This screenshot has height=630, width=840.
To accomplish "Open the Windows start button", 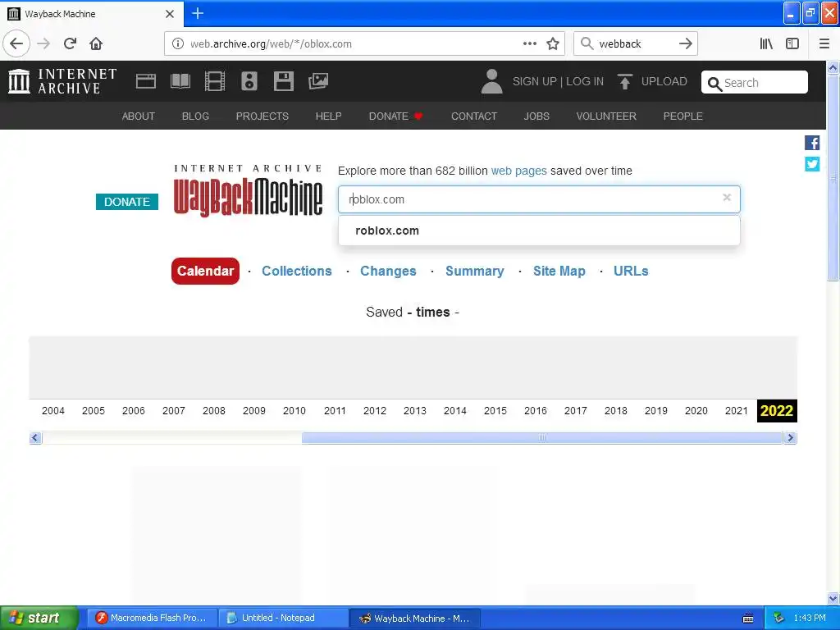I will tap(39, 618).
